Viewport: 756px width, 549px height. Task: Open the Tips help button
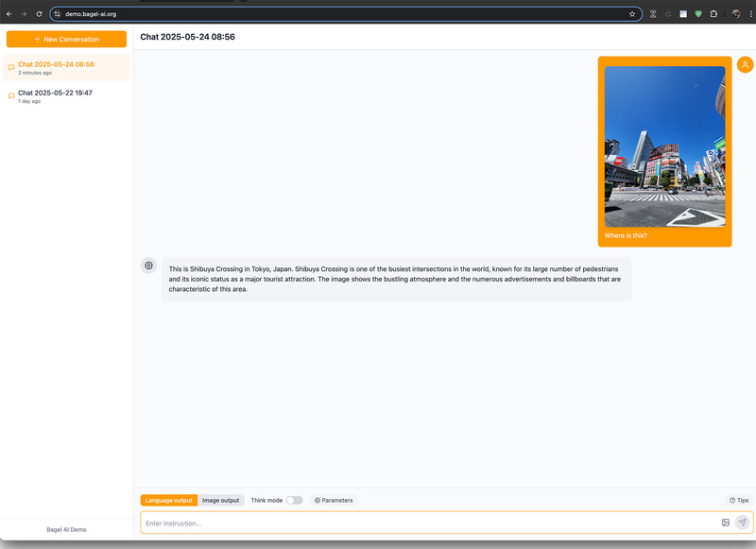tap(739, 500)
